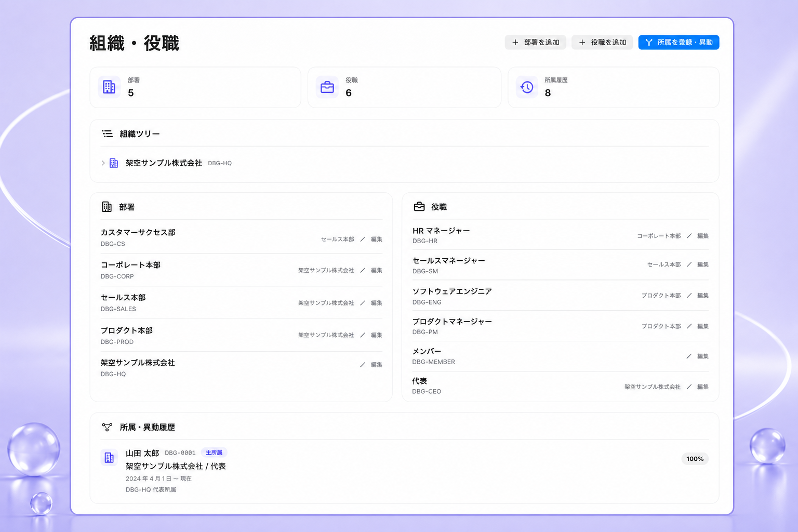Click the node icon beside 所属・異動履歴 heading
Viewport: 798px width, 532px height.
pos(107,427)
